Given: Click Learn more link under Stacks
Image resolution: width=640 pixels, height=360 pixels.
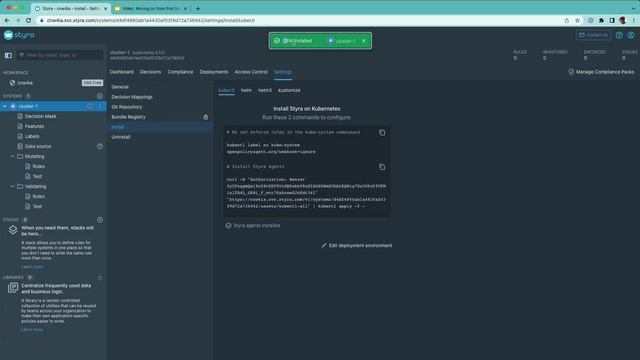Looking at the screenshot, I should click(x=32, y=267).
